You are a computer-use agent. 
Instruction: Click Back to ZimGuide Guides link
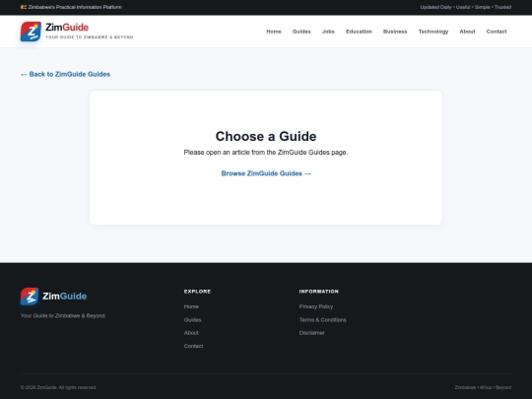click(65, 74)
